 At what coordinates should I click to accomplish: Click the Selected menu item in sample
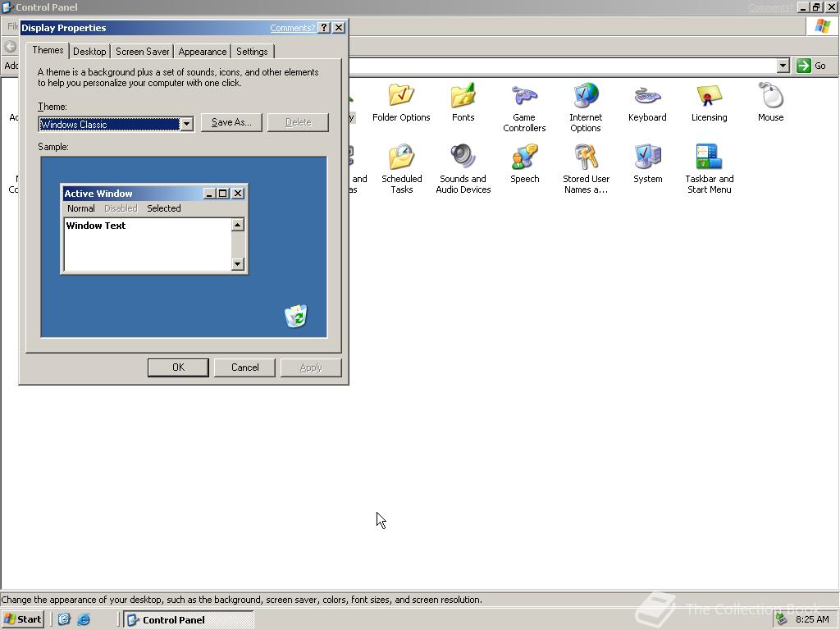pos(164,208)
